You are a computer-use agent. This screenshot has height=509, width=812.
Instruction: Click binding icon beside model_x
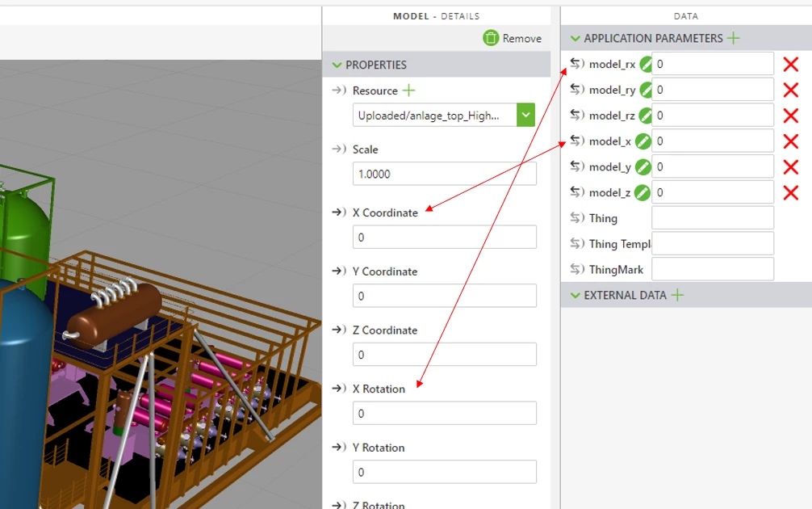click(577, 141)
